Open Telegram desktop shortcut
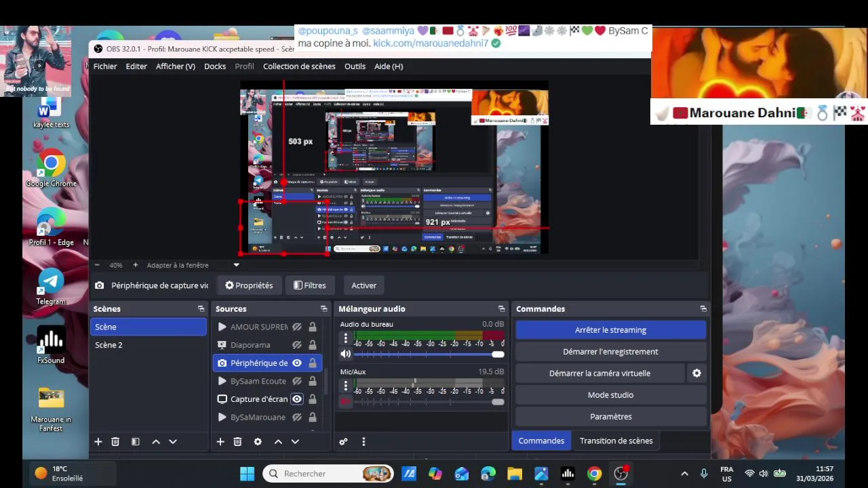The width and height of the screenshot is (868, 488). 51,287
